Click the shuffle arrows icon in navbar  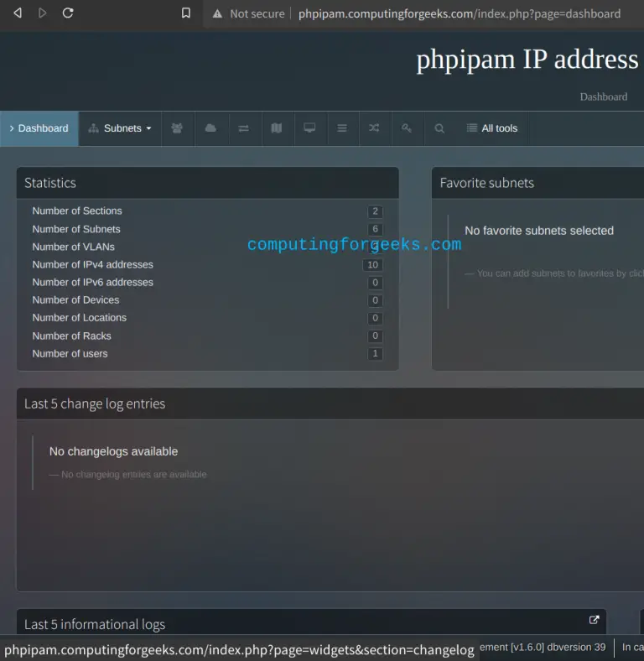pyautogui.click(x=374, y=128)
